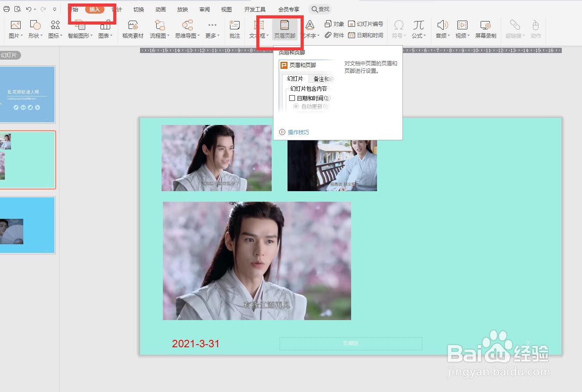This screenshot has height=392, width=582.
Task: Click the 页眉页脚 header footer button
Action: pos(285,29)
